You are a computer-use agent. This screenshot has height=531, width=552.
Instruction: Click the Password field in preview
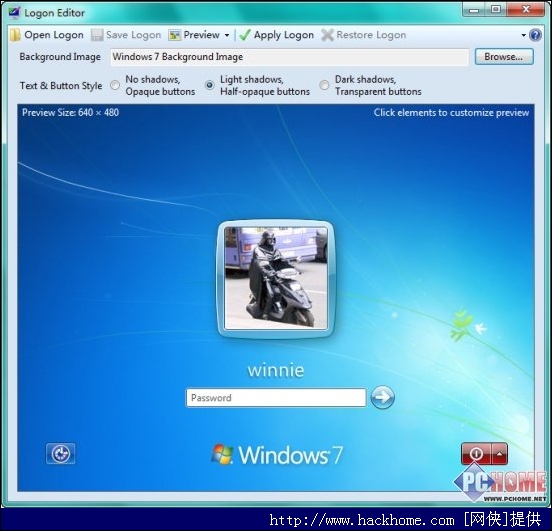click(276, 398)
